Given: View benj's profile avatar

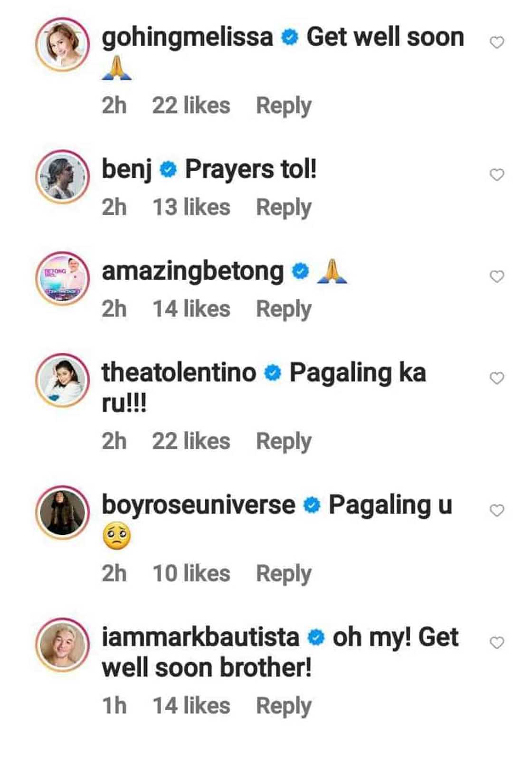Looking at the screenshot, I should pyautogui.click(x=63, y=177).
